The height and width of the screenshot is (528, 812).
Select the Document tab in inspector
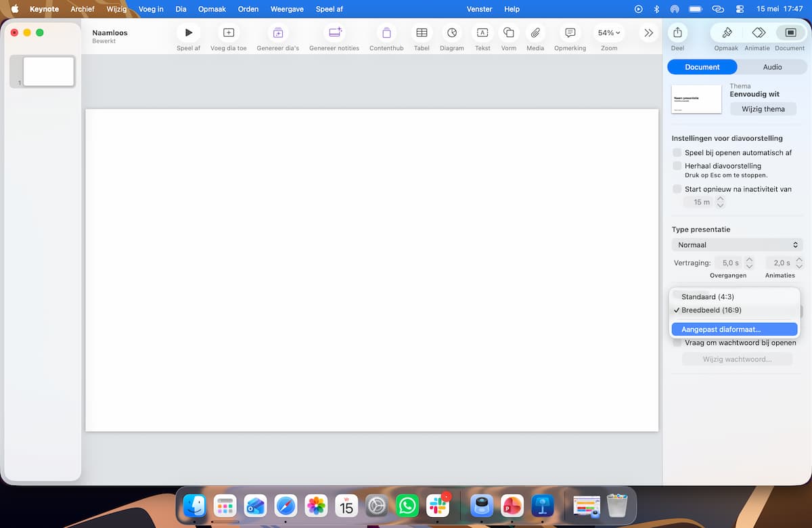(x=702, y=67)
